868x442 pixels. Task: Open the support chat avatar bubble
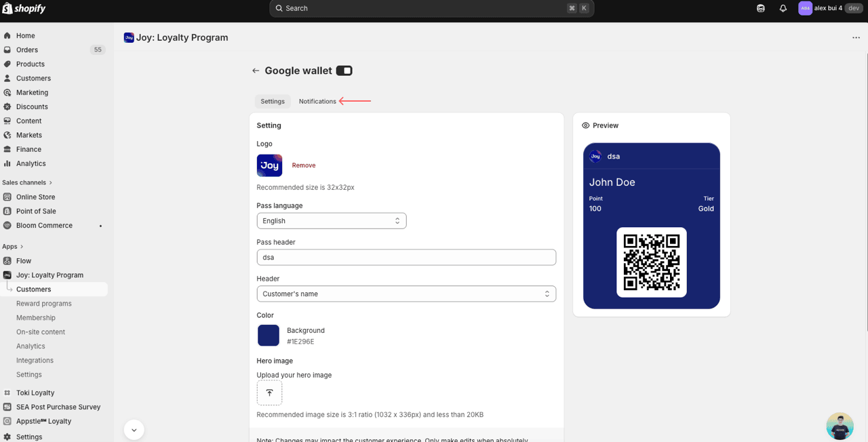pyautogui.click(x=840, y=426)
